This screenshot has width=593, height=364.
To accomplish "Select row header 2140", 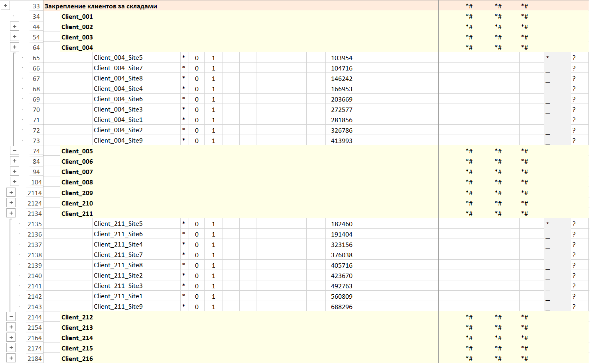I will tap(35, 276).
